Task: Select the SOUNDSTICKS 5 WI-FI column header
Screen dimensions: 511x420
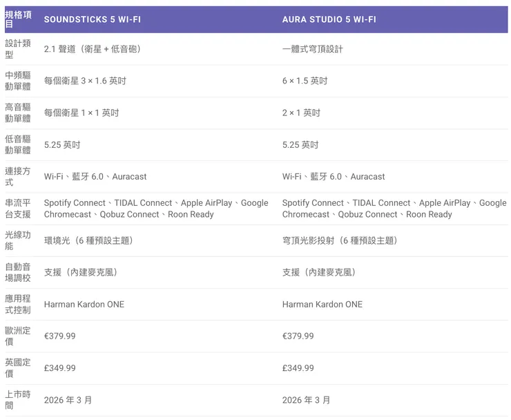Action: pyautogui.click(x=93, y=19)
